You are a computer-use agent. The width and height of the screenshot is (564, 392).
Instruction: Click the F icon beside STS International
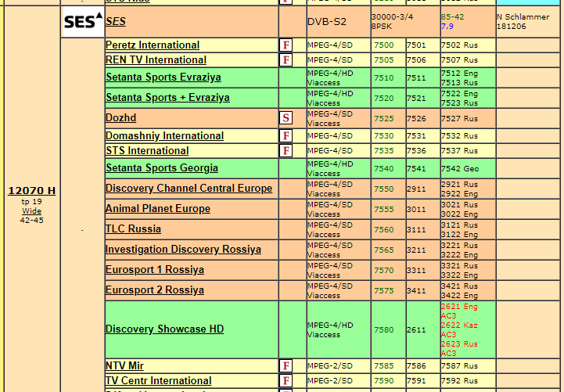click(286, 151)
